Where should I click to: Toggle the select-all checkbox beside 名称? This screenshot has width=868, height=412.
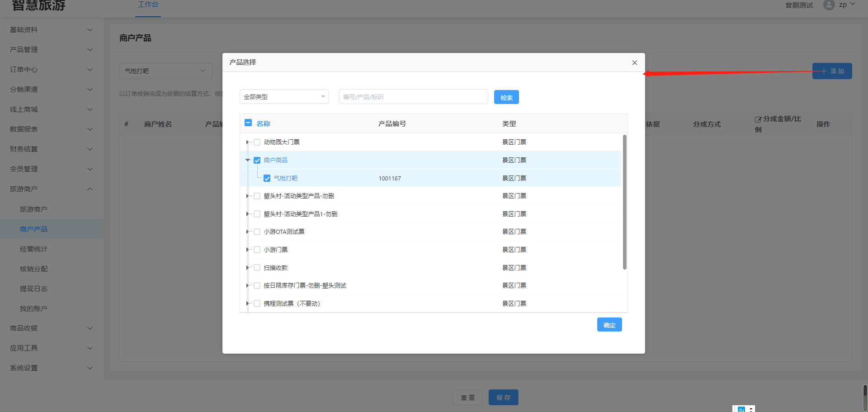point(248,123)
